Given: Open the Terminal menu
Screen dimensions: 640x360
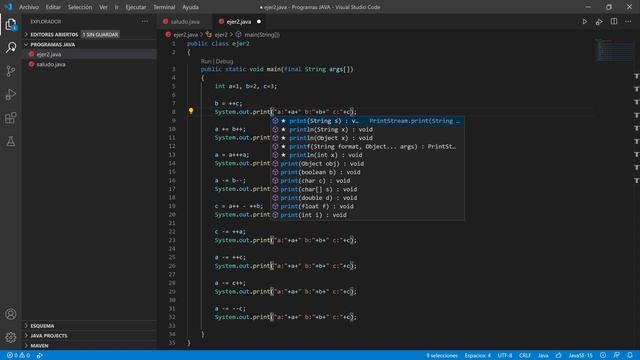Looking at the screenshot, I should coord(164,7).
